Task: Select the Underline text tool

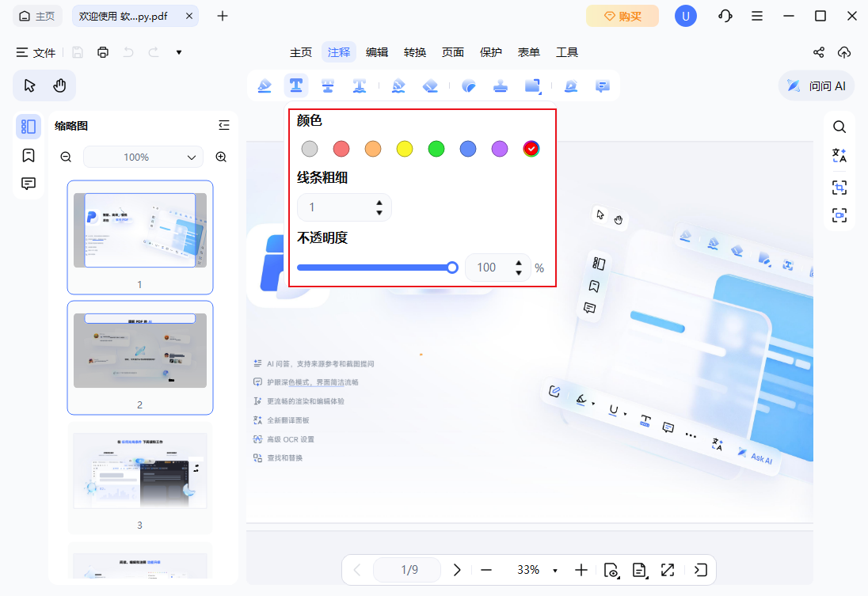Action: click(x=296, y=85)
